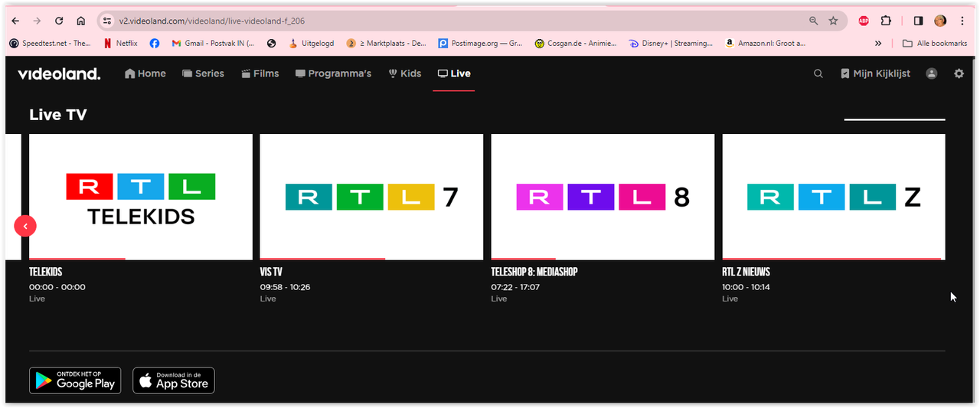980x408 pixels.
Task: Open the Videoland account profile icon
Action: 931,73
